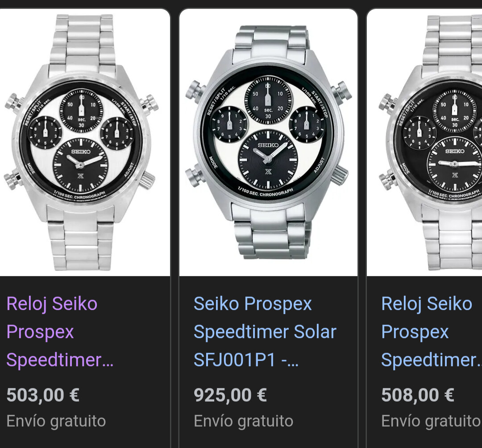Click the purple word 'Prospex' in the left title
Image resolution: width=482 pixels, height=448 pixels.
click(x=40, y=332)
